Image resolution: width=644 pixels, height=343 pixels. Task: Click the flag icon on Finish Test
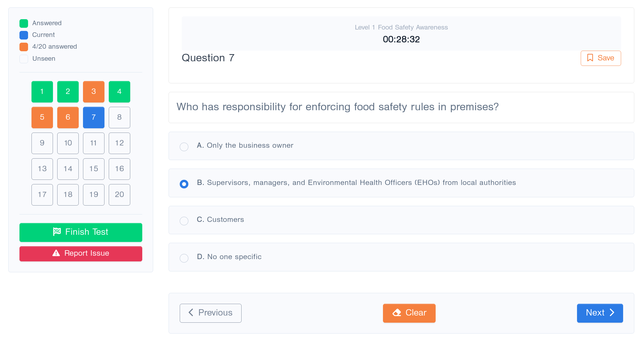[57, 232]
